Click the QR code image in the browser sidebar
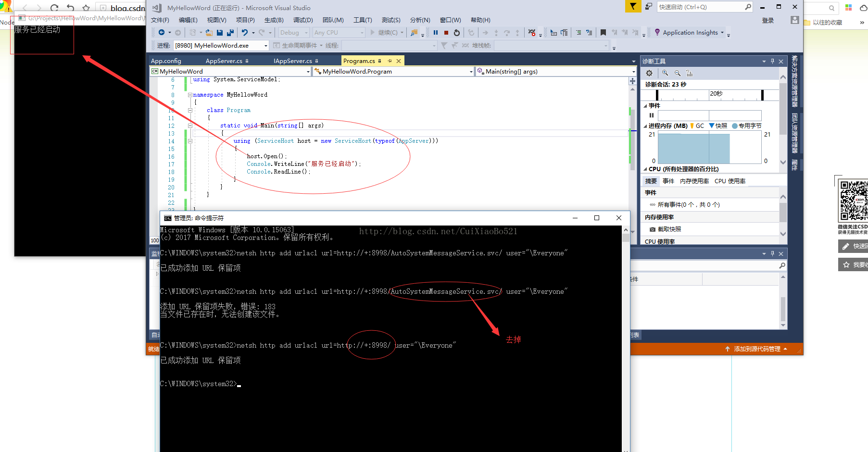 [854, 201]
